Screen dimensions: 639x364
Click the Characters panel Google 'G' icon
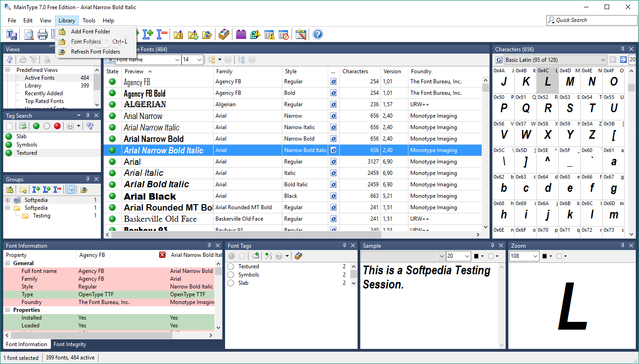point(499,60)
